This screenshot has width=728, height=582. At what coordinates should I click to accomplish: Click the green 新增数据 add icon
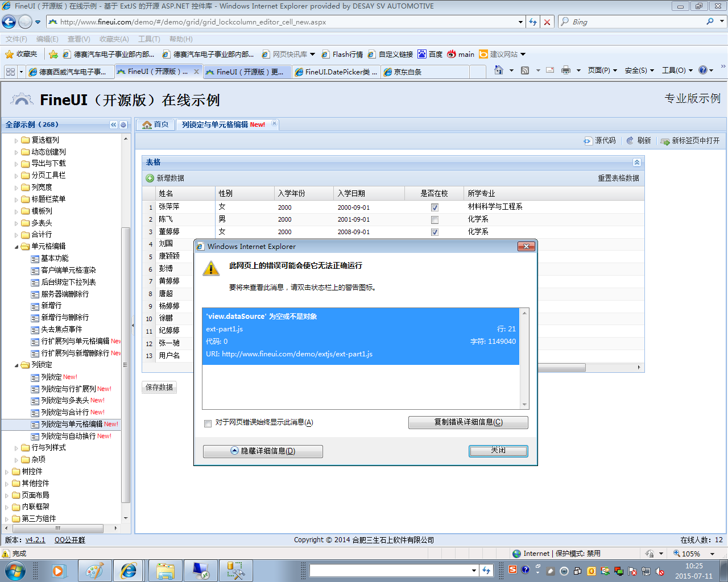[x=150, y=178]
